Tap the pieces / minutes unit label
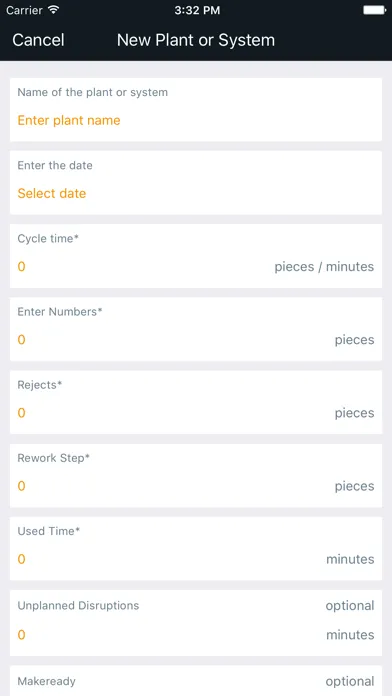The width and height of the screenshot is (392, 696). (x=324, y=266)
